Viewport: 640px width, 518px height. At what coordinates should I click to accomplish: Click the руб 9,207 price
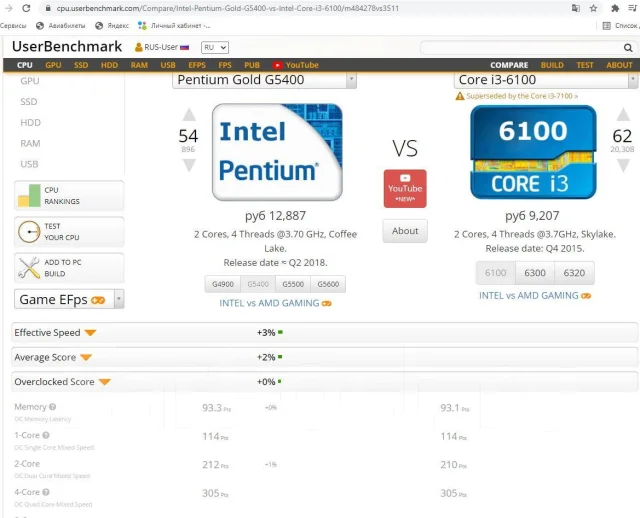point(532,216)
